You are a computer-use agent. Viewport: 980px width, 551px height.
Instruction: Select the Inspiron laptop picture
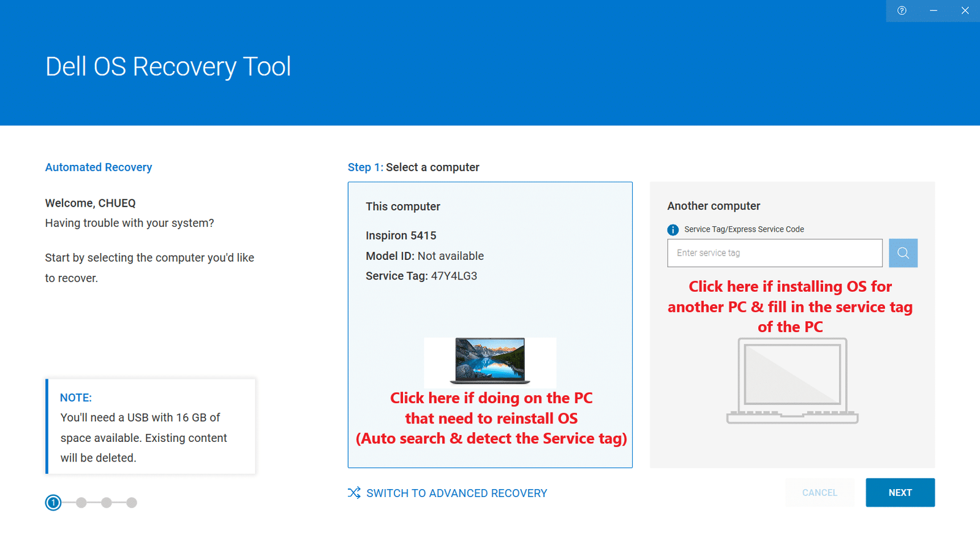coord(490,360)
